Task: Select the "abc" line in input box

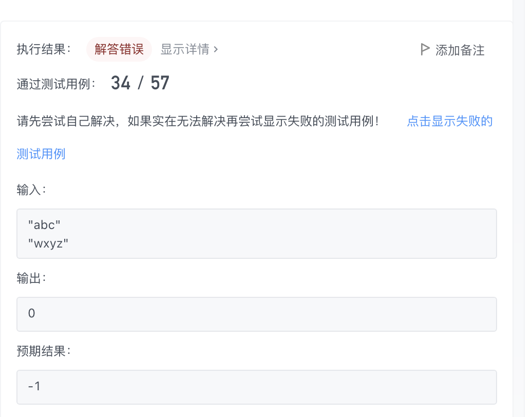Action: 44,225
